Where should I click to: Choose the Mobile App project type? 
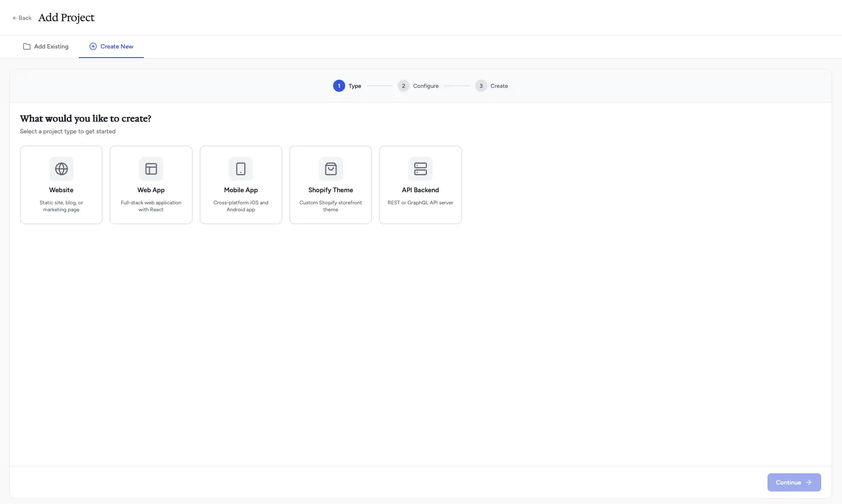[241, 185]
